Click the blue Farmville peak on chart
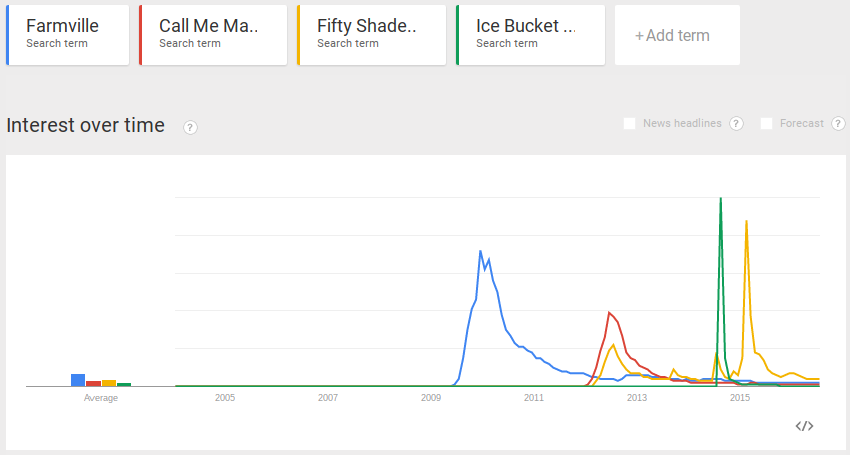This screenshot has height=455, width=850. point(480,251)
